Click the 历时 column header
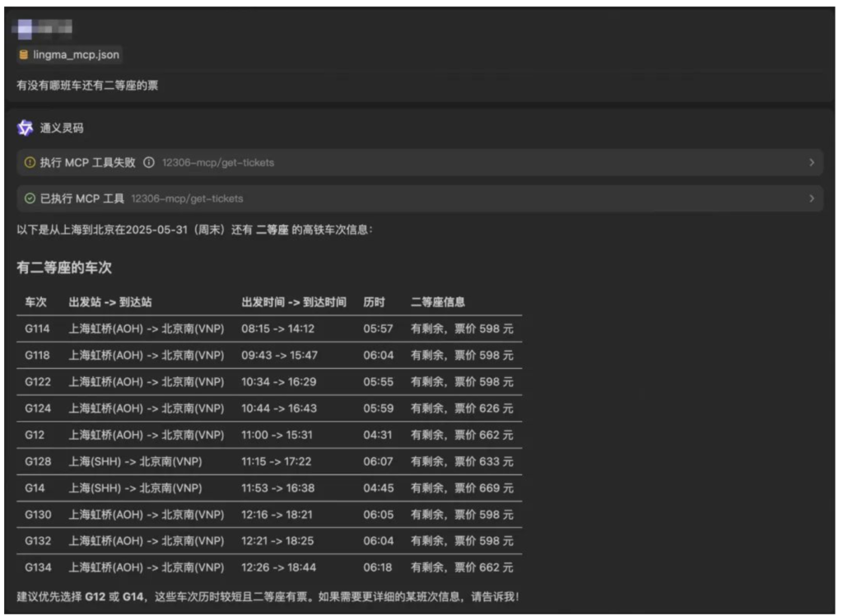The height and width of the screenshot is (616, 843). (374, 302)
